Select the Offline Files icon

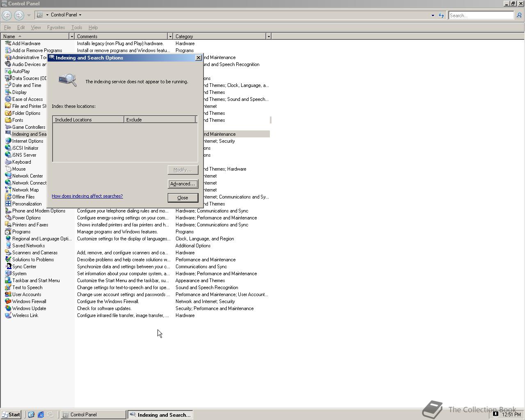[x=8, y=197]
